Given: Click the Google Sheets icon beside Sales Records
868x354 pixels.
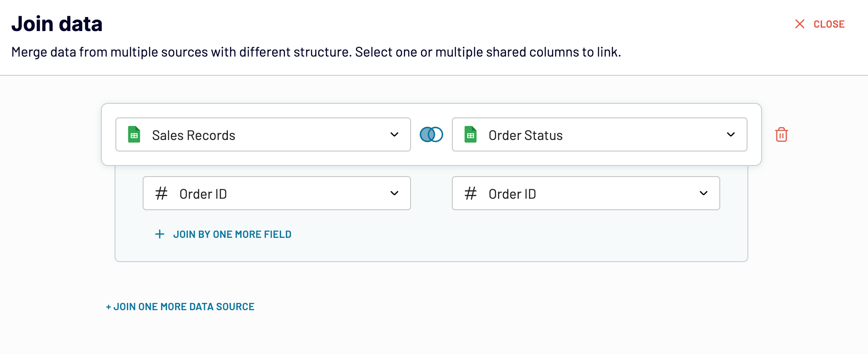Looking at the screenshot, I should pos(134,135).
